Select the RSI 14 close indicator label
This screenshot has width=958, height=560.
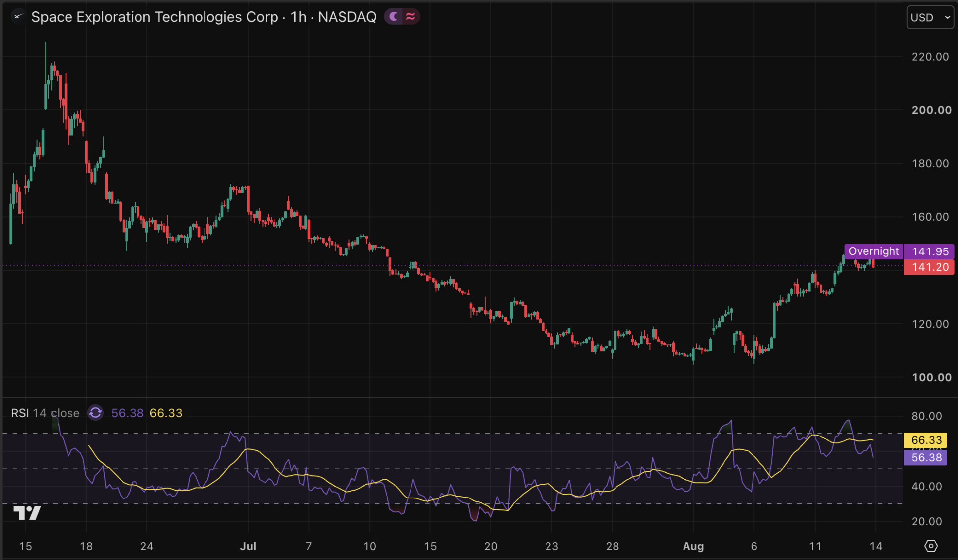pos(45,413)
